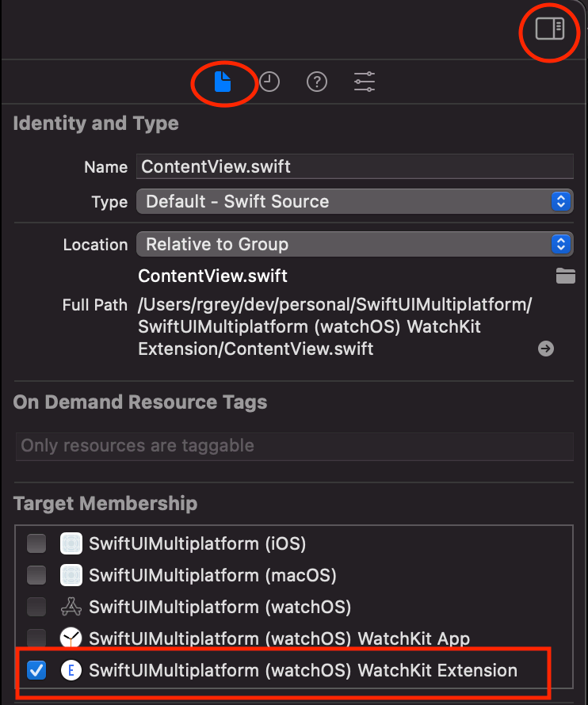
Task: Click the On Demand Resource Tags field
Action: (x=294, y=446)
